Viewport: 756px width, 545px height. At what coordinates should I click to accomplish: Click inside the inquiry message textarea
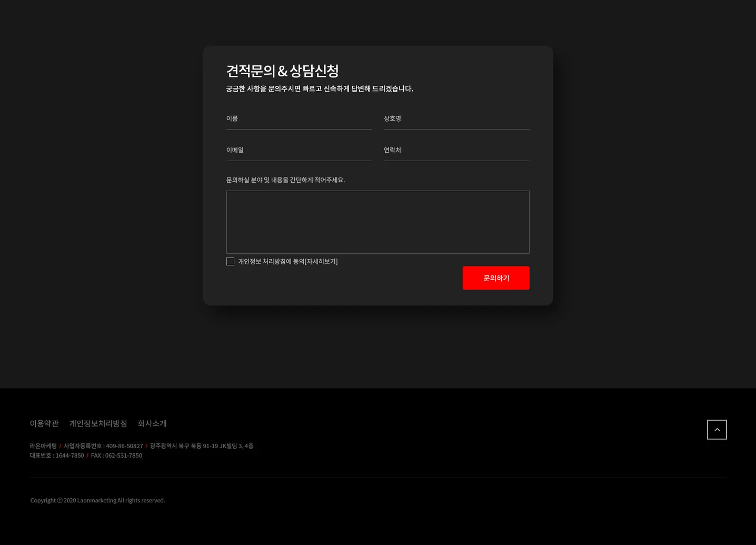coord(377,222)
